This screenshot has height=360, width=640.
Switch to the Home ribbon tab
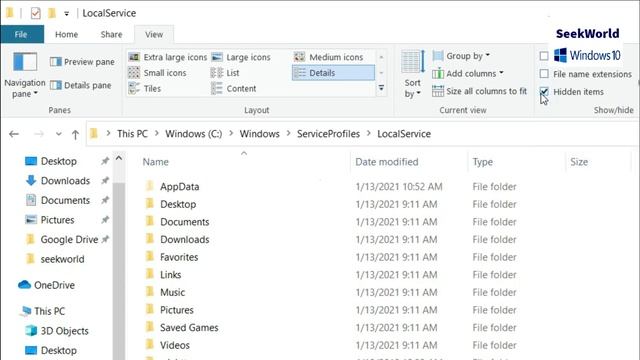point(67,35)
